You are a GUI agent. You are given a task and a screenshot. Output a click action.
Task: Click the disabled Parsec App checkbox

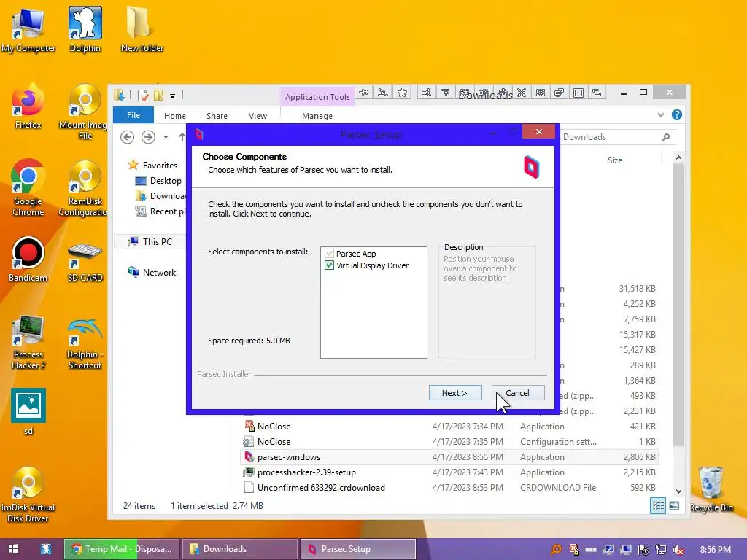click(x=329, y=253)
